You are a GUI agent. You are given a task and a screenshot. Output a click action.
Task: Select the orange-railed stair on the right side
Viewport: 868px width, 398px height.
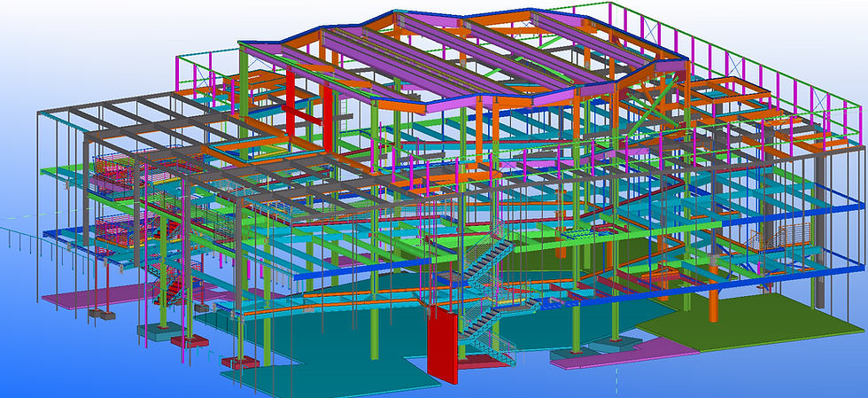[780, 238]
